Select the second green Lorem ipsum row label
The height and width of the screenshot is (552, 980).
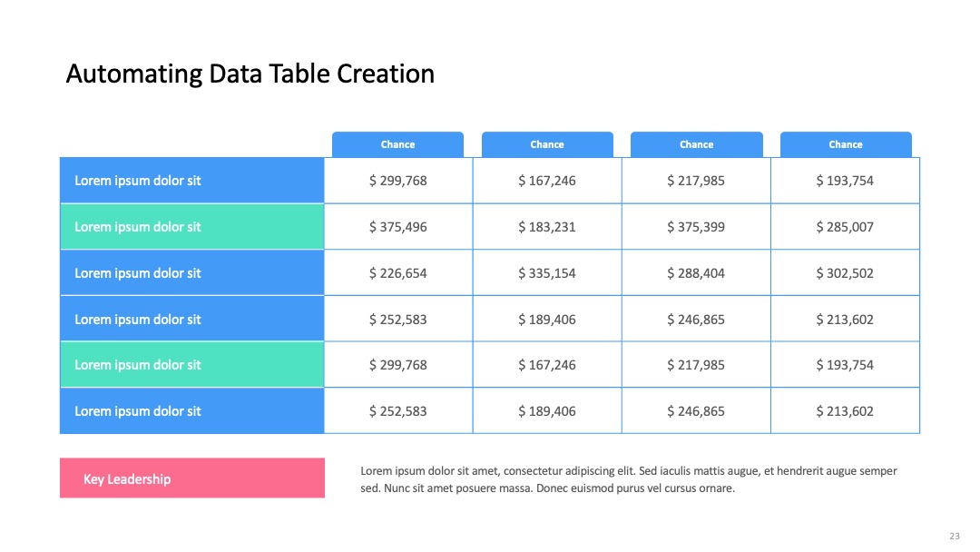point(192,365)
